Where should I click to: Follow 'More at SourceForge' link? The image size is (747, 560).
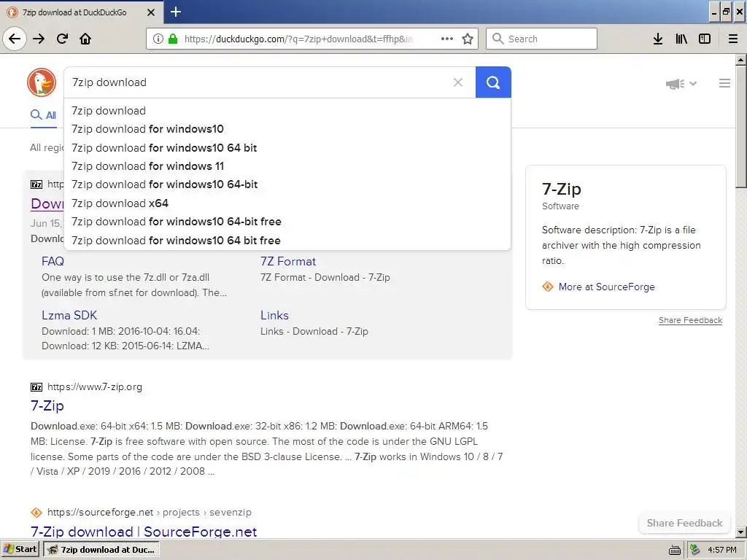click(x=606, y=287)
